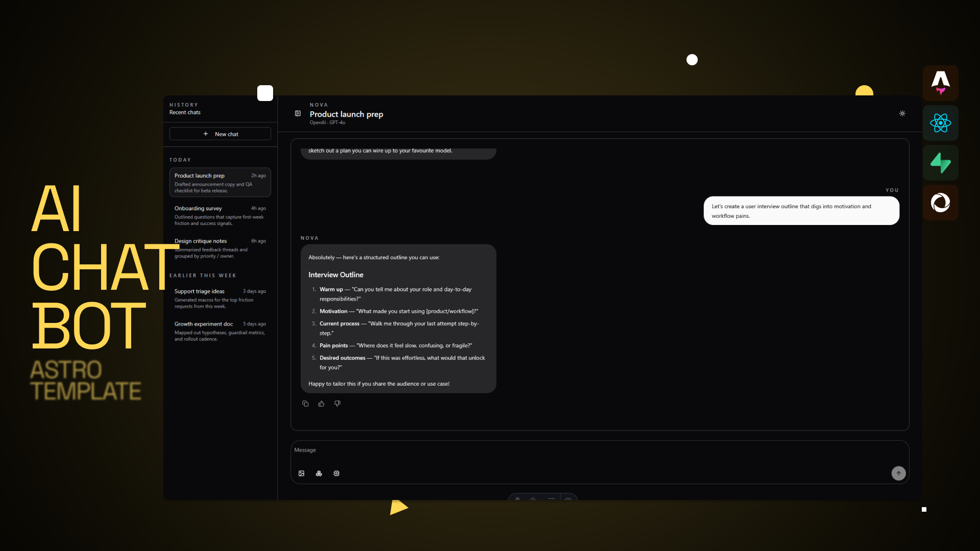This screenshot has height=551, width=980.
Task: Start a New chat
Action: [220, 134]
